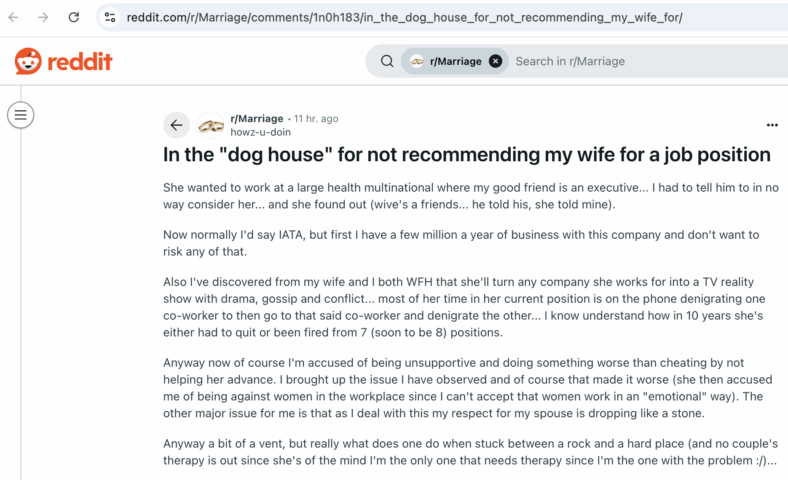Open the site information icon beside URL
Screen dimensions: 788x480
pos(110,18)
